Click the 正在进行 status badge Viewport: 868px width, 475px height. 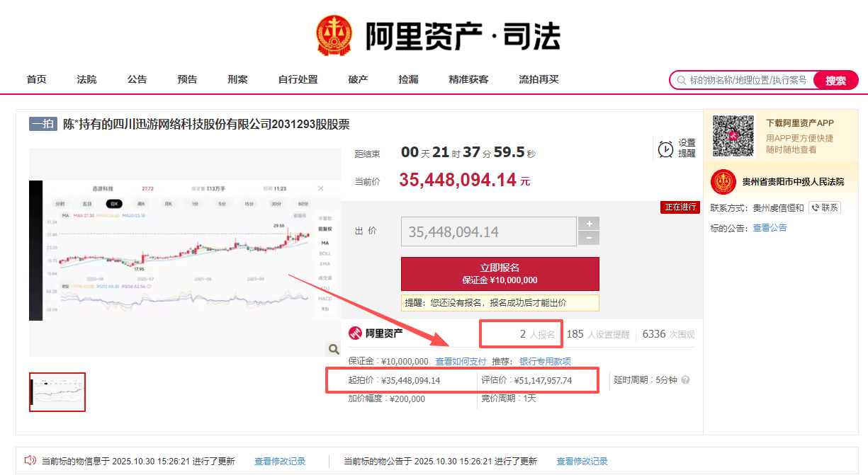pyautogui.click(x=680, y=207)
